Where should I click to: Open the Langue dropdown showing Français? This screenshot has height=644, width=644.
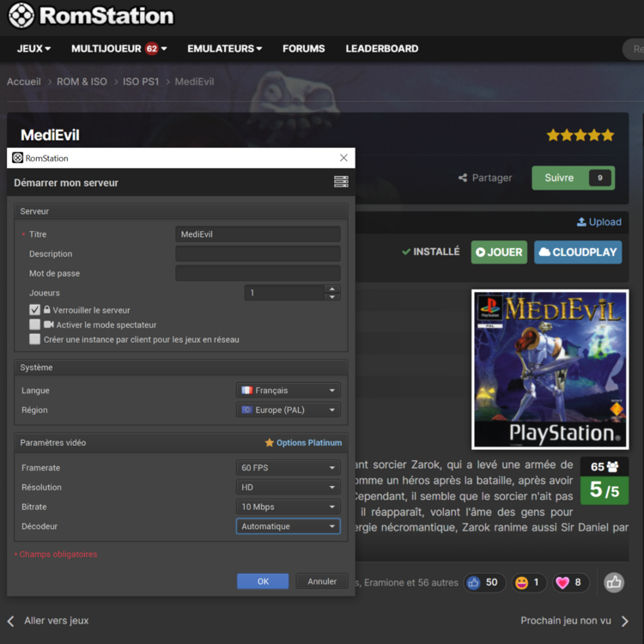(289, 391)
